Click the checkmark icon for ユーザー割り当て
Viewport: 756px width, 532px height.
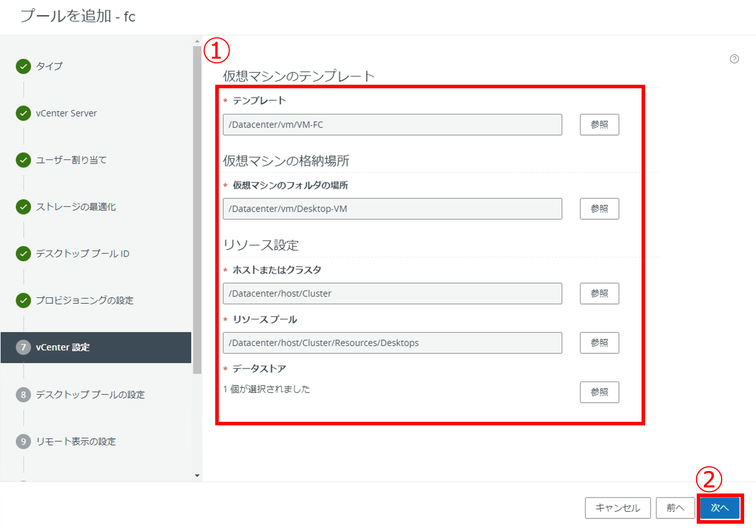pos(23,160)
